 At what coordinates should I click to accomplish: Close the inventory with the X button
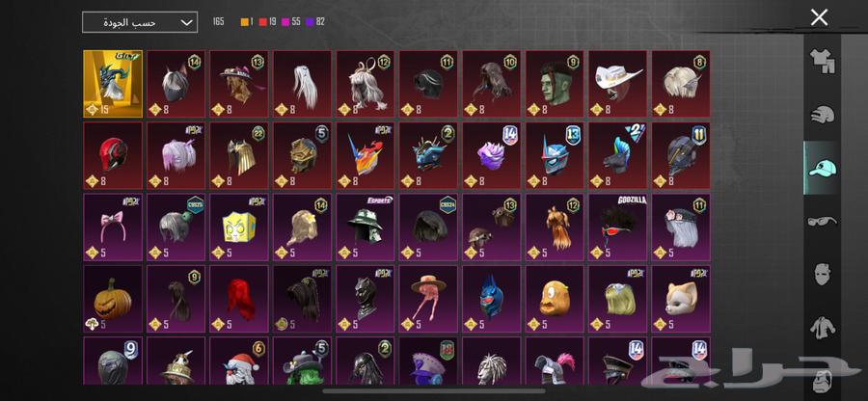pyautogui.click(x=819, y=17)
